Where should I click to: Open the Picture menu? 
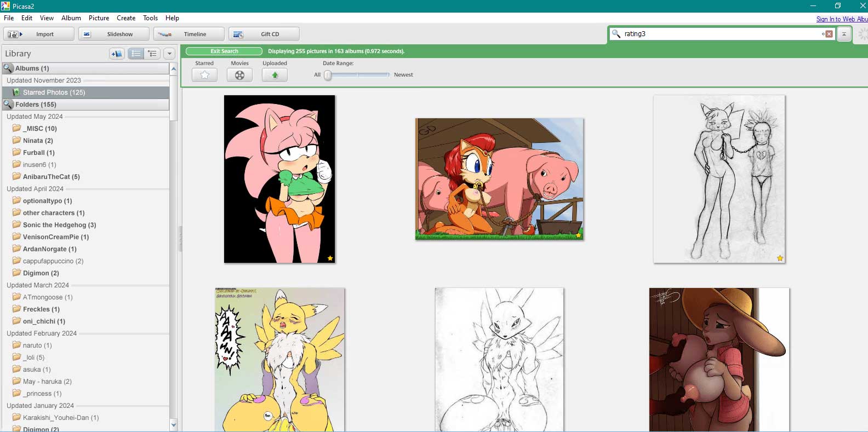point(99,18)
